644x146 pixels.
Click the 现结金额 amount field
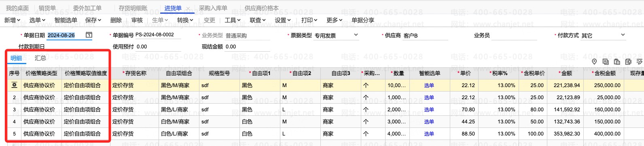tap(247, 47)
